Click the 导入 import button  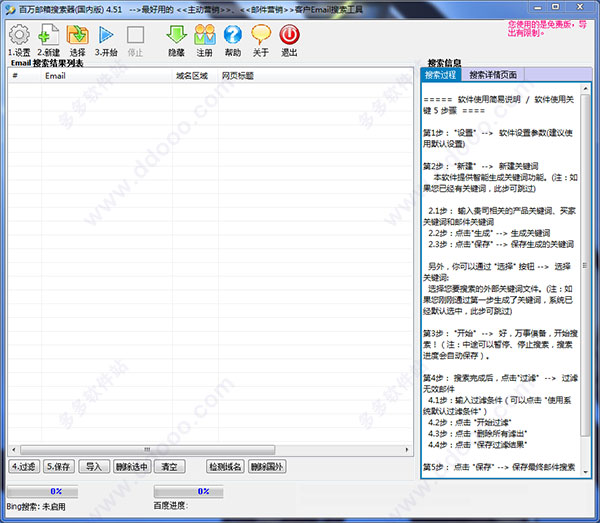point(94,466)
